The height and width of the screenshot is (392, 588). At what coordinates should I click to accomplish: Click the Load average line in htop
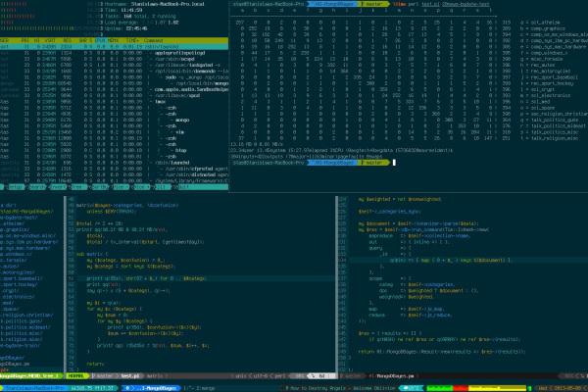point(141,23)
